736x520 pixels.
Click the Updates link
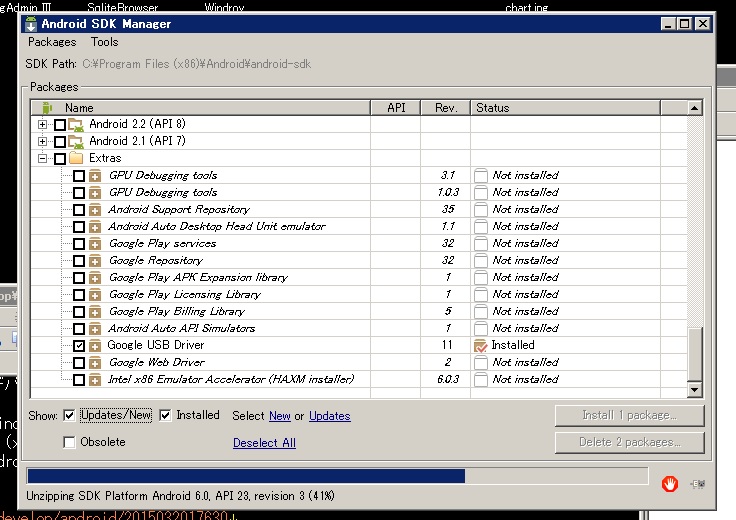pyautogui.click(x=330, y=416)
